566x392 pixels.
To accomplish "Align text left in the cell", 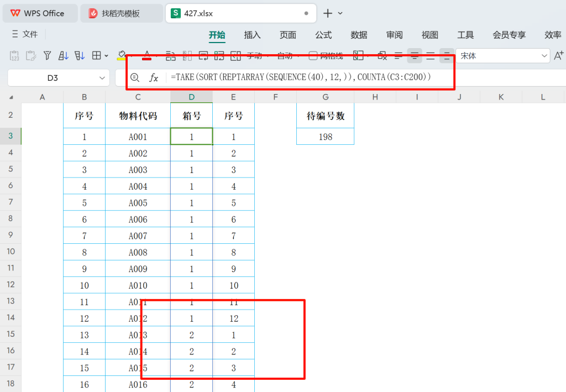I will (399, 56).
